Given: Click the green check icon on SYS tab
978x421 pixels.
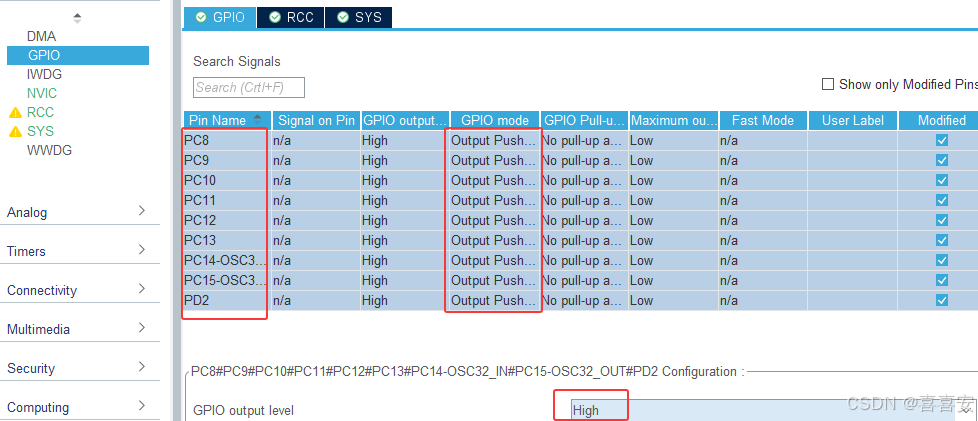Looking at the screenshot, I should pyautogui.click(x=342, y=17).
